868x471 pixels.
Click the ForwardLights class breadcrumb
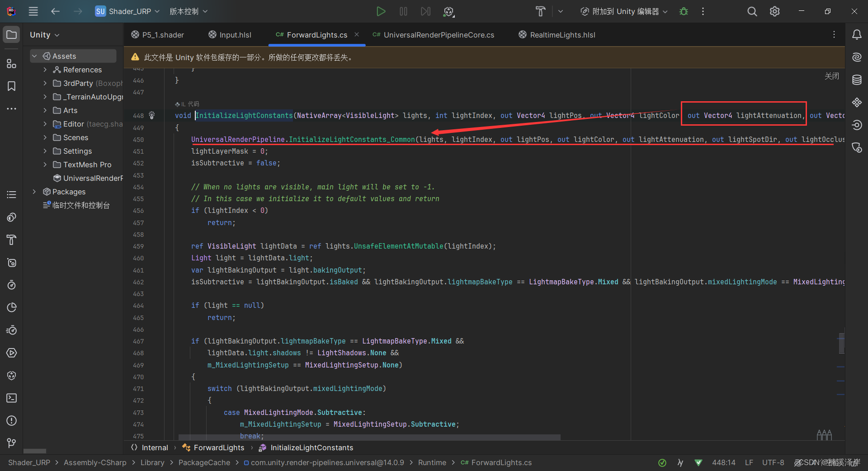click(x=213, y=447)
